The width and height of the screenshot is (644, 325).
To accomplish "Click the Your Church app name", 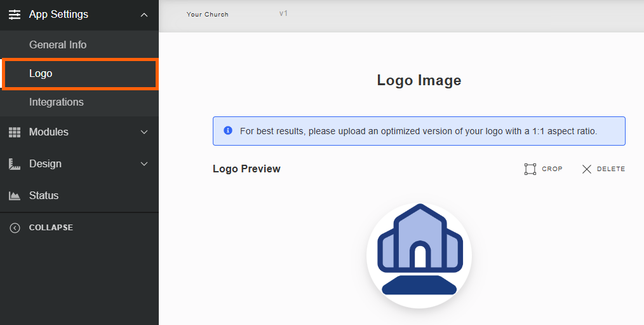I will click(208, 15).
